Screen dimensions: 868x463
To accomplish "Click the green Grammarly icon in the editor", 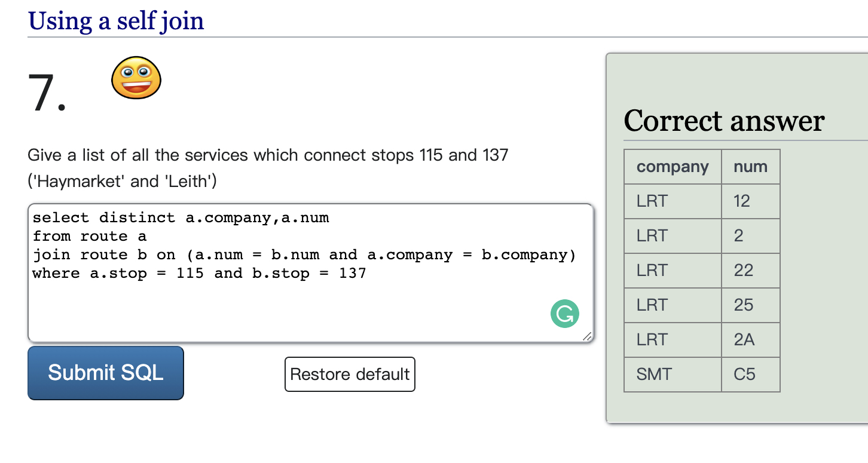I will (x=564, y=314).
